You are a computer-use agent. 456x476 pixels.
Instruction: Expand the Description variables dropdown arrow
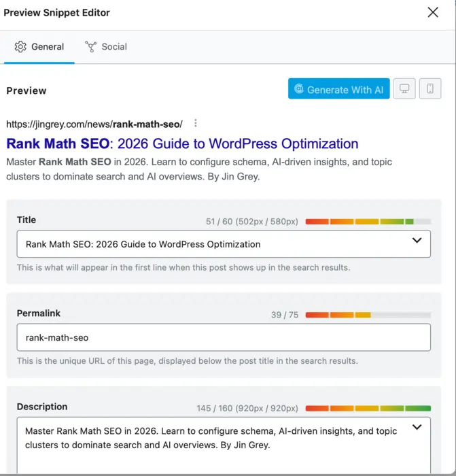[417, 427]
